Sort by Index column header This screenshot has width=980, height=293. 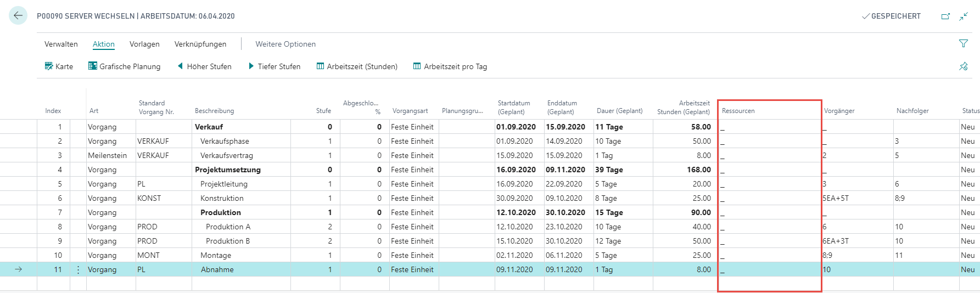tap(53, 111)
